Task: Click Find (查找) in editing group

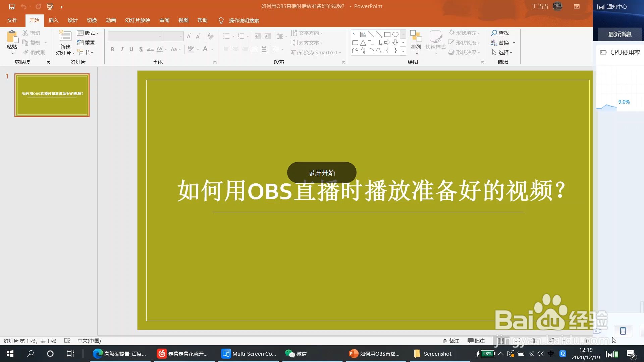Action: pyautogui.click(x=500, y=33)
